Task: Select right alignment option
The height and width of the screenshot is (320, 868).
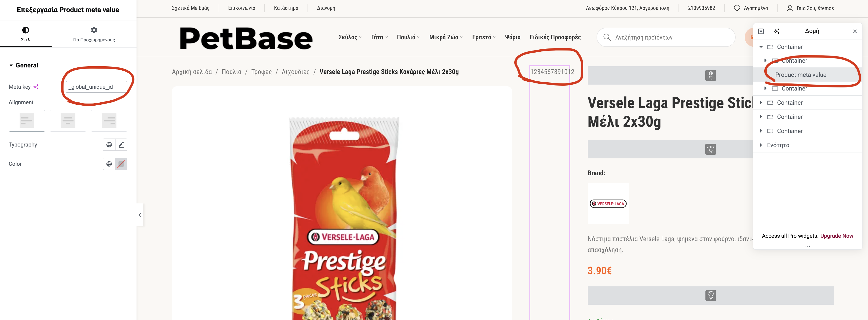Action: click(x=109, y=120)
